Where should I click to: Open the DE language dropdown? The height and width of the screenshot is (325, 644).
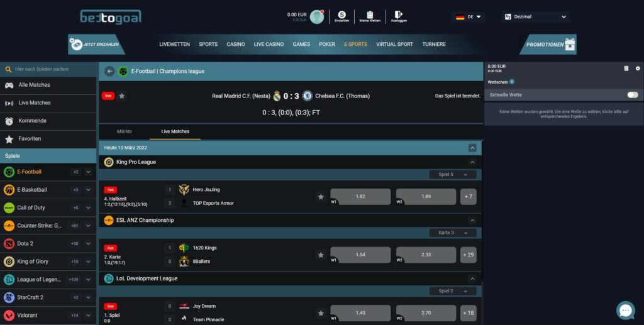468,17
